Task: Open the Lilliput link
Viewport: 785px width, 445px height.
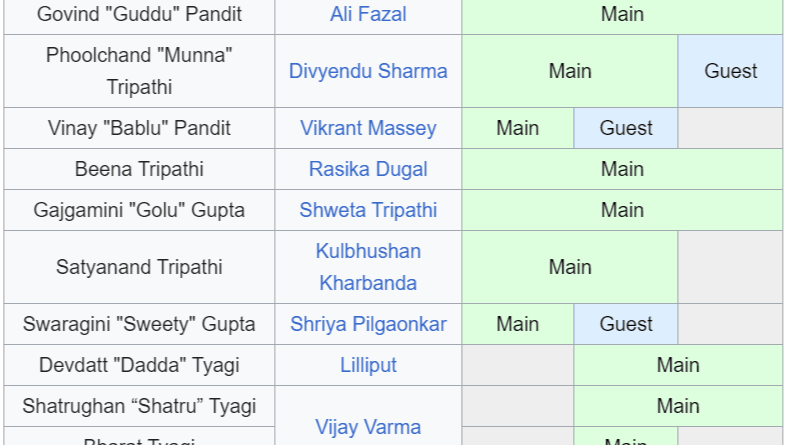Action: click(368, 365)
